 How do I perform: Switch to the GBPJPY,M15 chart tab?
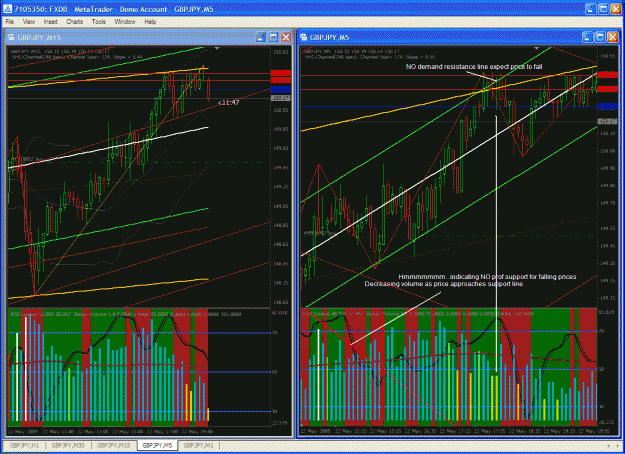[114, 445]
